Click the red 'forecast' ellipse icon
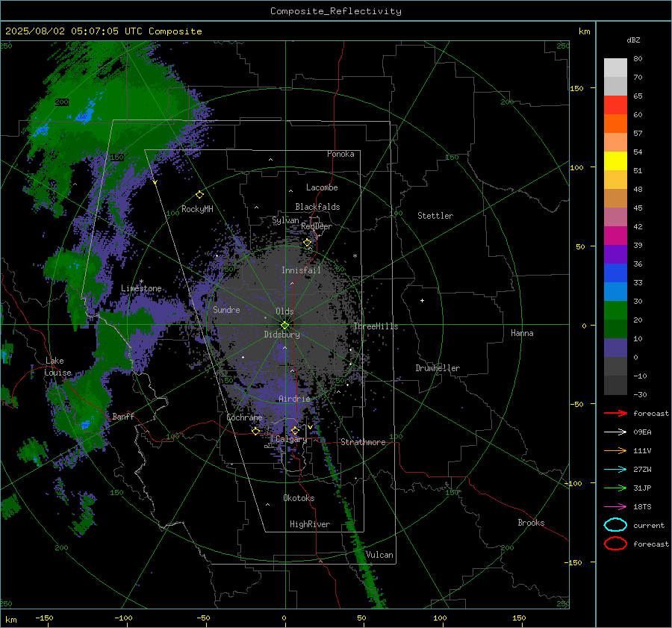672x628 pixels. [615, 544]
